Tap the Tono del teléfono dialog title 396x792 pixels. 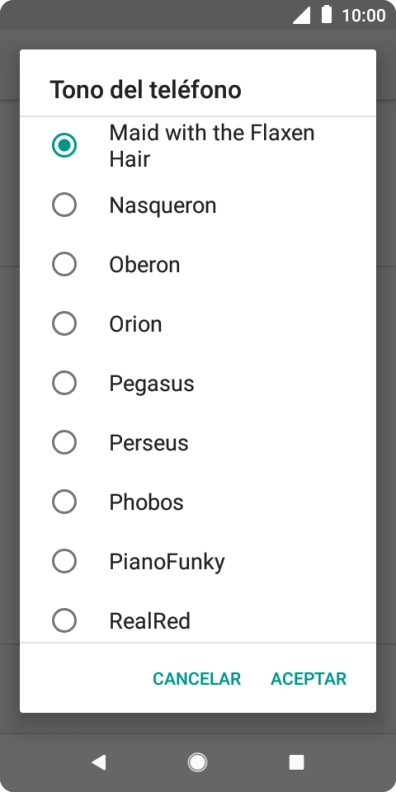pos(145,90)
